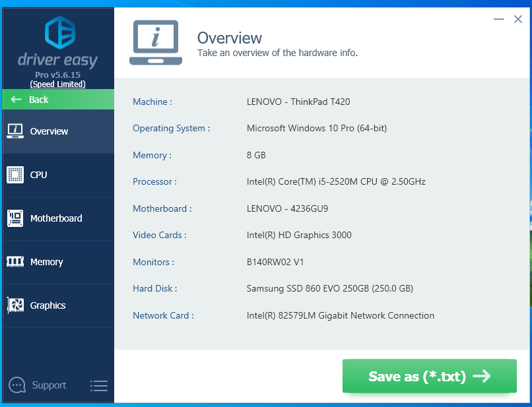Click the CPU chip icon
The image size is (532, 407).
15,175
